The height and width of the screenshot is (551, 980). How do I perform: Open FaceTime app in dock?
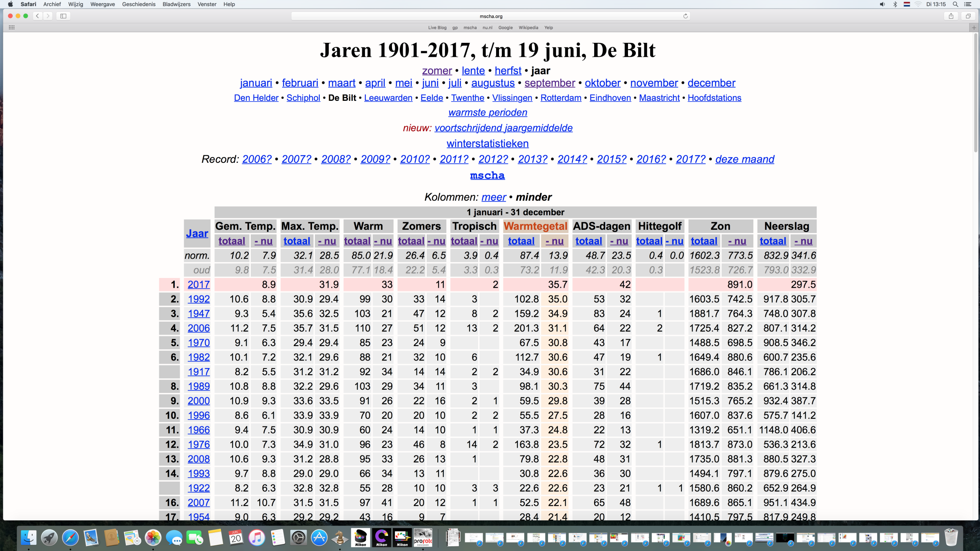195,538
